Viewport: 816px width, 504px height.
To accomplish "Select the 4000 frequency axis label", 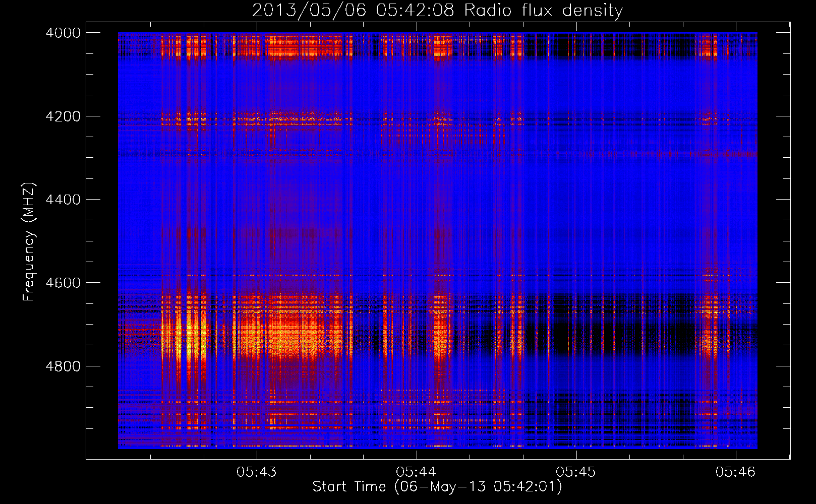I will [63, 33].
